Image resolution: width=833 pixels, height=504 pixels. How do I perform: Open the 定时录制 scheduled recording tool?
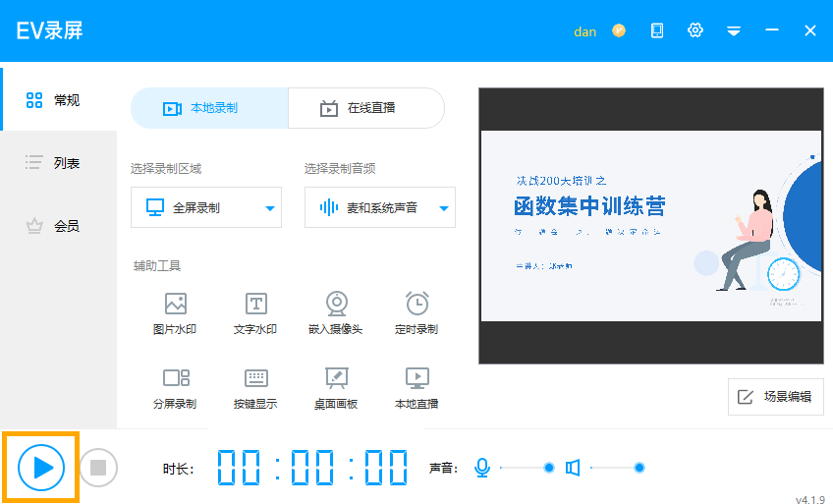click(x=416, y=313)
